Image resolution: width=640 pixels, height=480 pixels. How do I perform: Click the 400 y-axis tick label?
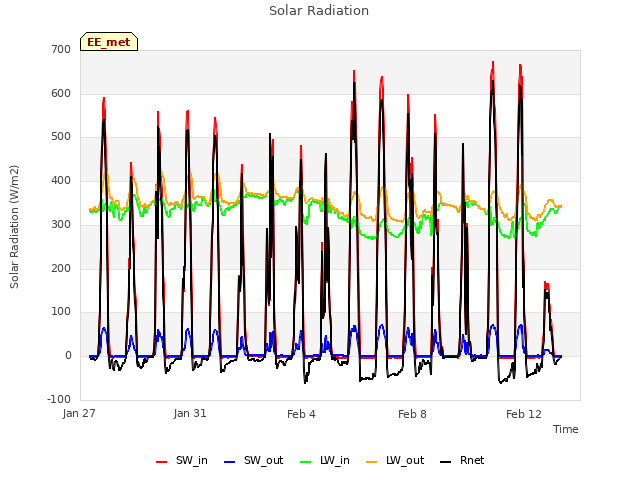(61, 180)
